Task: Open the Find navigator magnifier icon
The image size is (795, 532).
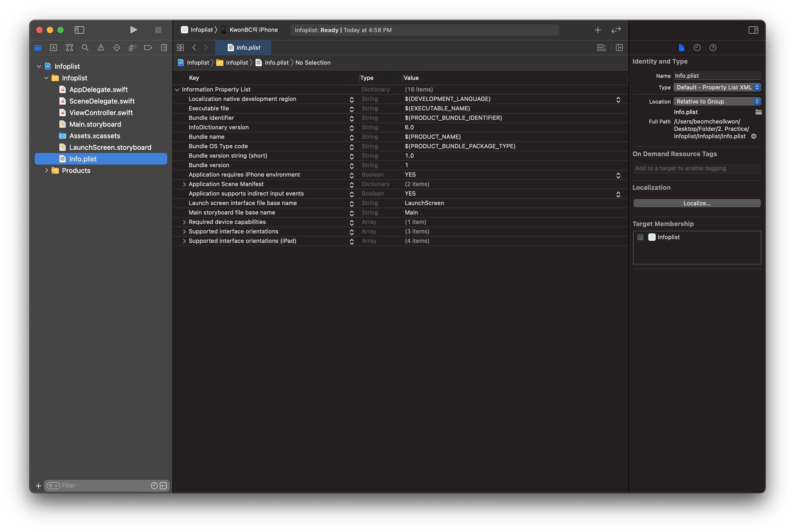Action: [85, 48]
